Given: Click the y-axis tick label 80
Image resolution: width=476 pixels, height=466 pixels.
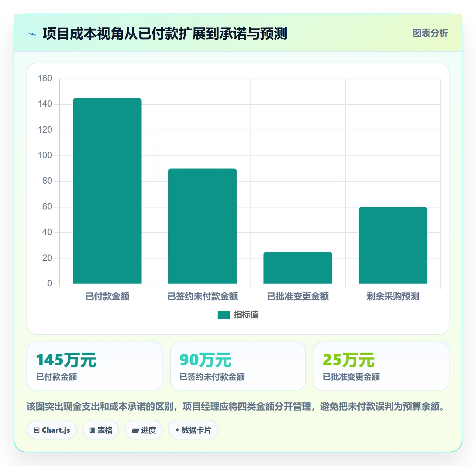Looking at the screenshot, I should tap(47, 181).
